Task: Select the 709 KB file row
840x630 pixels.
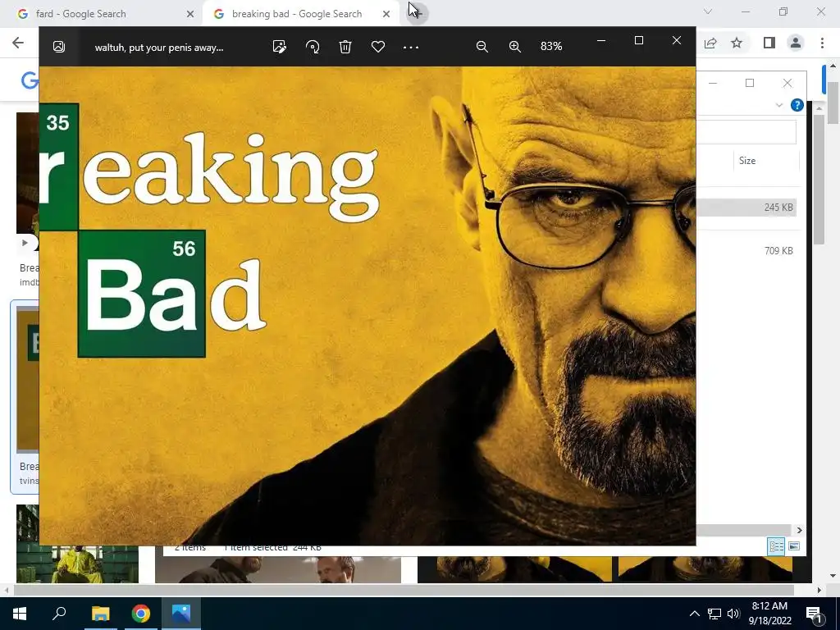Action: [746, 251]
